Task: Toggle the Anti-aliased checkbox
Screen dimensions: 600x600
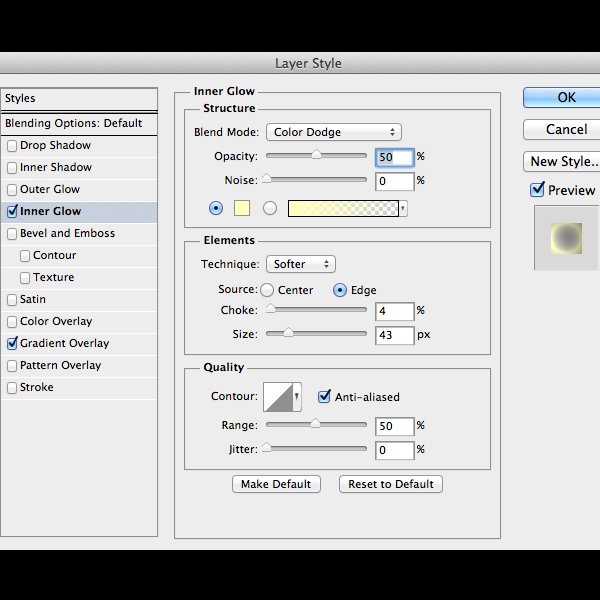Action: point(324,396)
